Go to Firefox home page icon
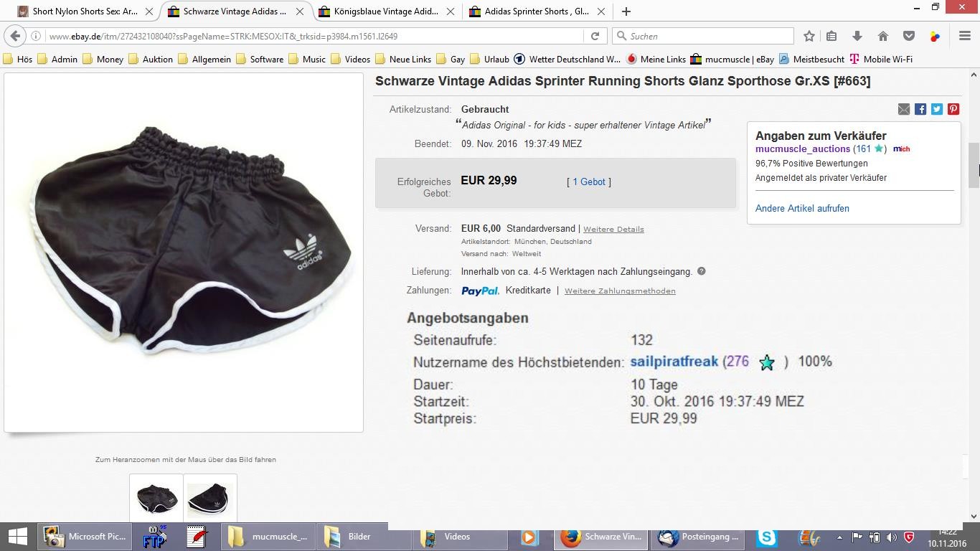 click(x=883, y=36)
